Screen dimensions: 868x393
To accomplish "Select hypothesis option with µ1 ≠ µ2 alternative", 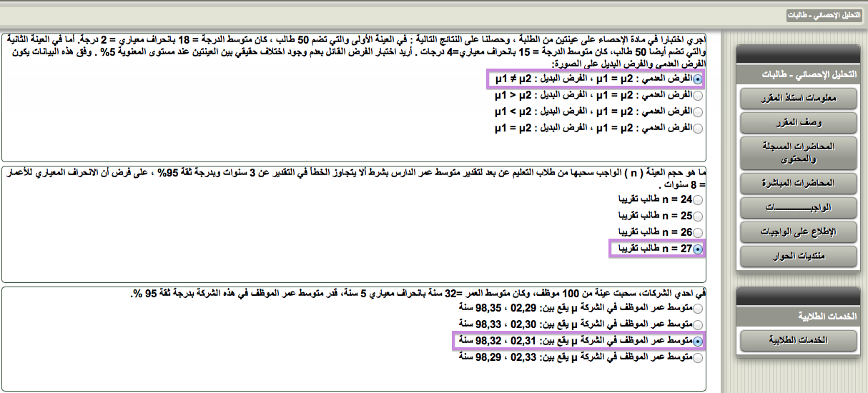I will [698, 79].
